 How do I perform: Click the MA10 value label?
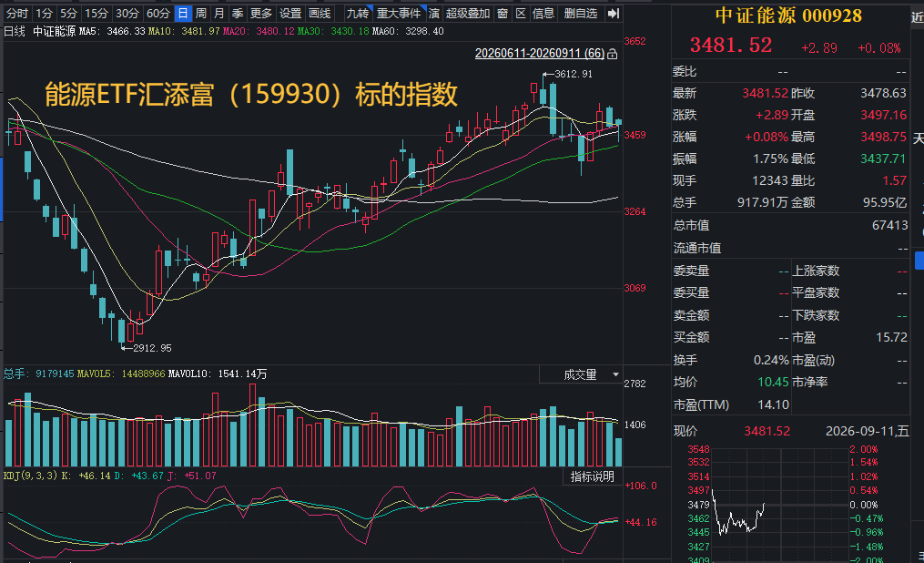183,31
